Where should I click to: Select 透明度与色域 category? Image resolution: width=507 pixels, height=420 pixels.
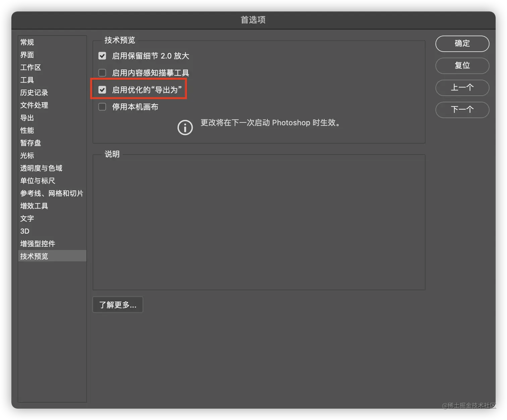pyautogui.click(x=52, y=168)
